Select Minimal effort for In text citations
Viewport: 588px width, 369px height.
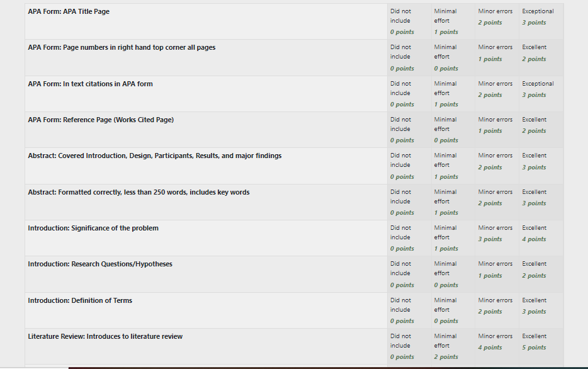(453, 94)
